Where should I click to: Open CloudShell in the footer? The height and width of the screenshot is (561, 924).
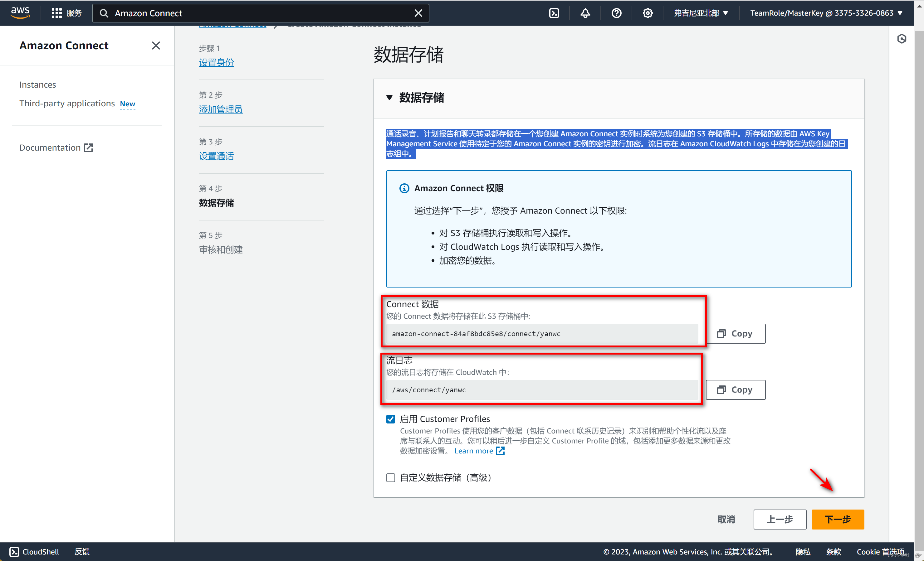[x=34, y=552]
